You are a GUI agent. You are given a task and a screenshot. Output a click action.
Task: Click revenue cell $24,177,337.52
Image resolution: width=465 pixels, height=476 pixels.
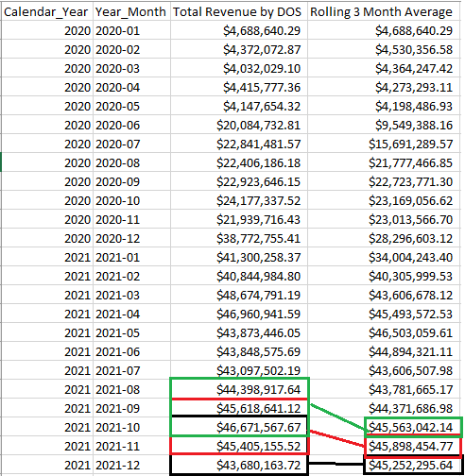pos(239,200)
